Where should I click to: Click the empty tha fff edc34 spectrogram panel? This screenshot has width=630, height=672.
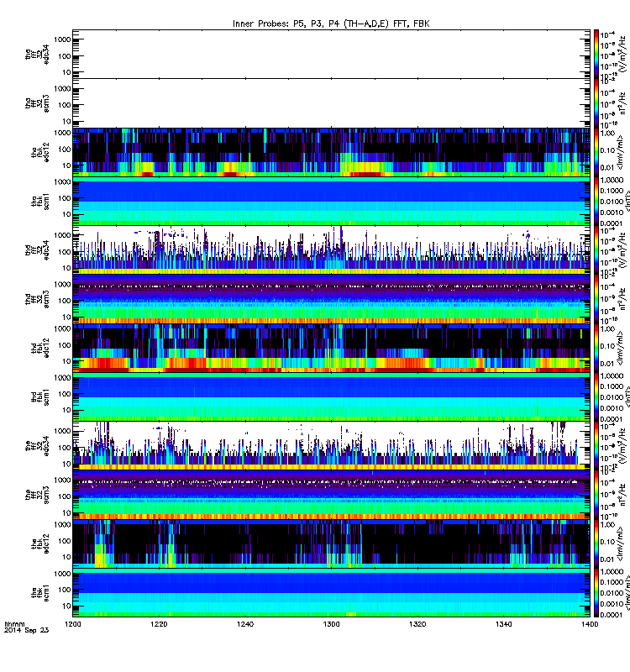[x=331, y=54]
